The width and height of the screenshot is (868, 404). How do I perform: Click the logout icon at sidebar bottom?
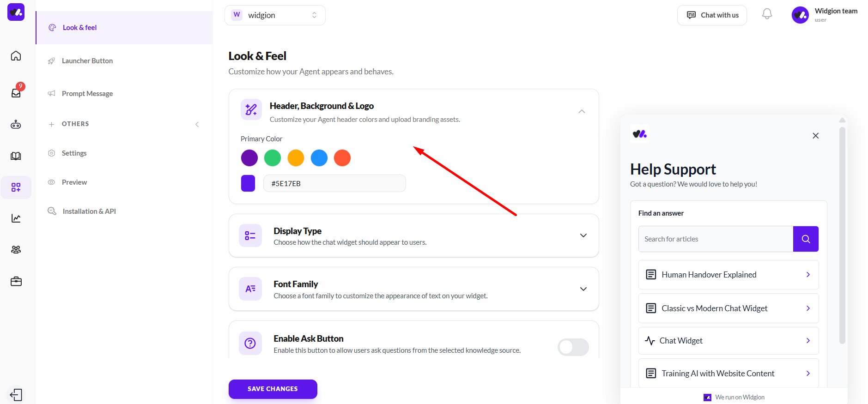[16, 395]
